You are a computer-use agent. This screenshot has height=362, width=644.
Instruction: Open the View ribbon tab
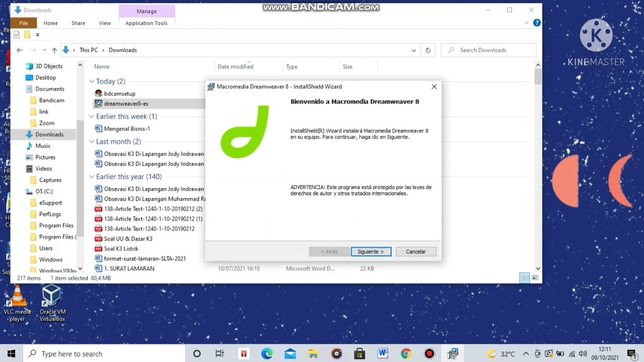(x=105, y=23)
